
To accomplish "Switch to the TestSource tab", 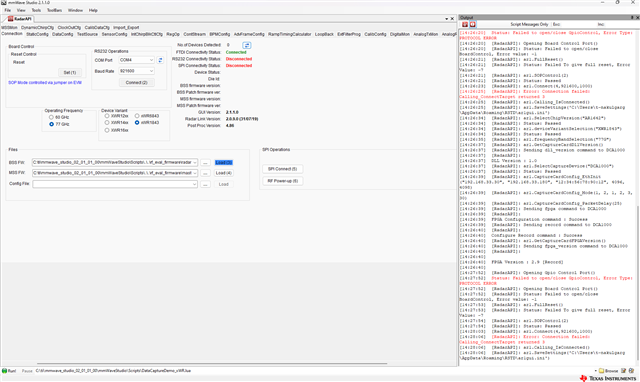I will 87,34.
